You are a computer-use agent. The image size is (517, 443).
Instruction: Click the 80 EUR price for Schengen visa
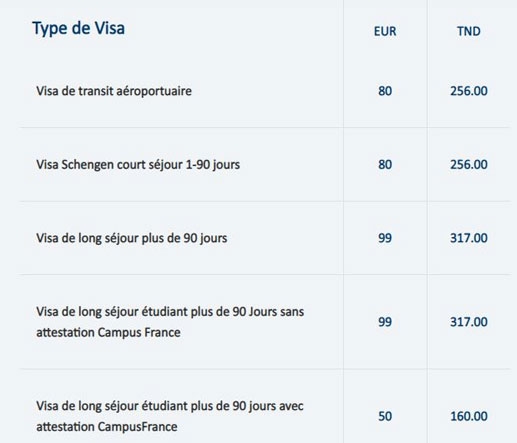[385, 165]
